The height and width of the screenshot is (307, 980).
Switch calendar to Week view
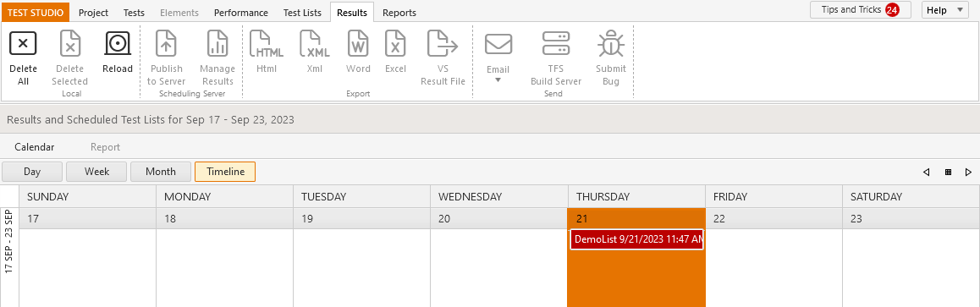coord(96,172)
